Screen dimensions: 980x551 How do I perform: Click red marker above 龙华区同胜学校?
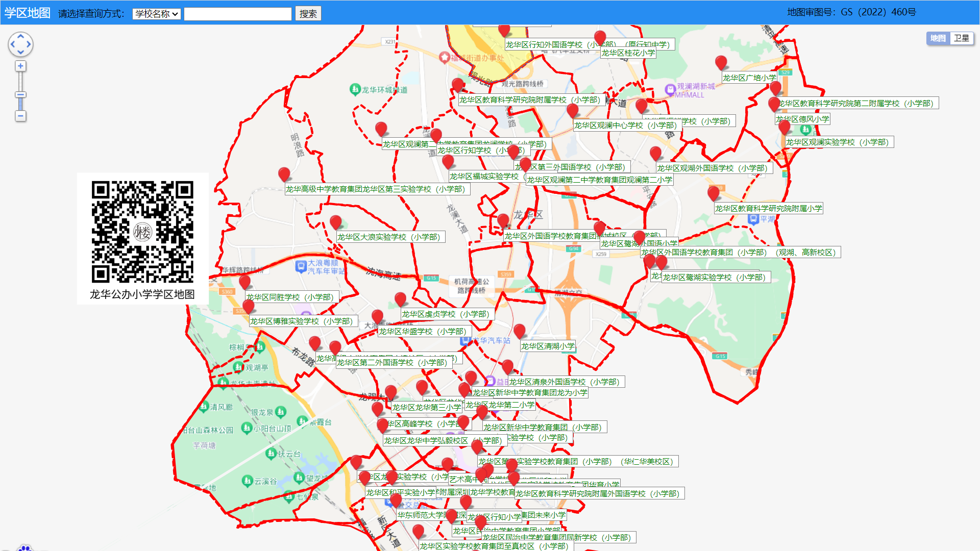tap(244, 281)
